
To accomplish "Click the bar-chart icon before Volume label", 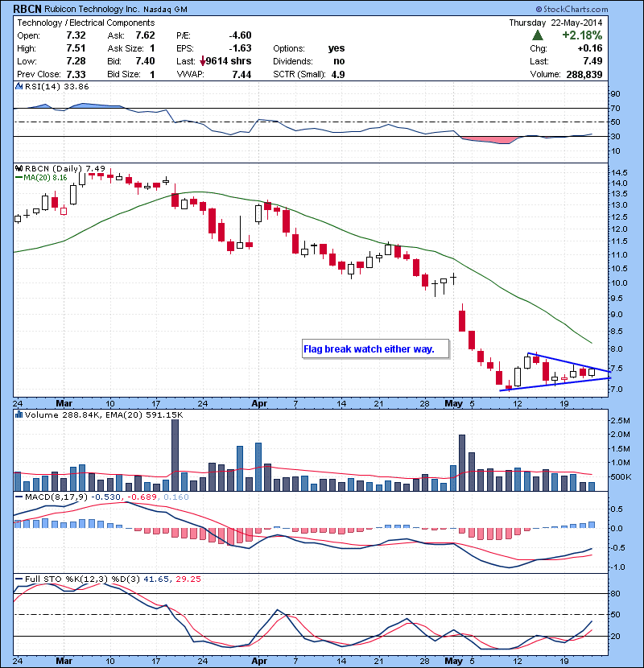I will (19, 414).
